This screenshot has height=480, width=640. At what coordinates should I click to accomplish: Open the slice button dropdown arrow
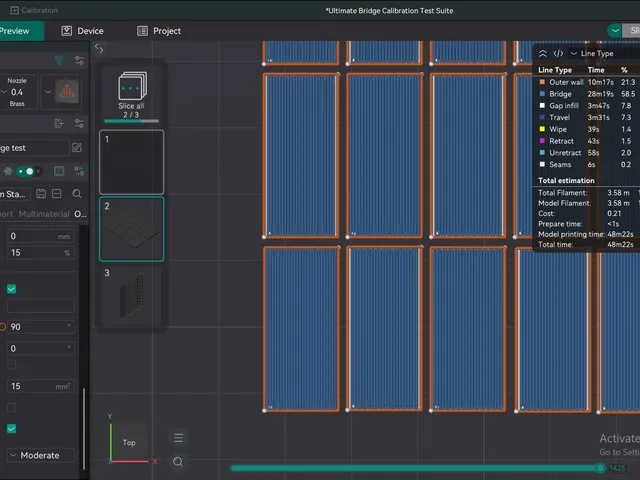pos(615,31)
